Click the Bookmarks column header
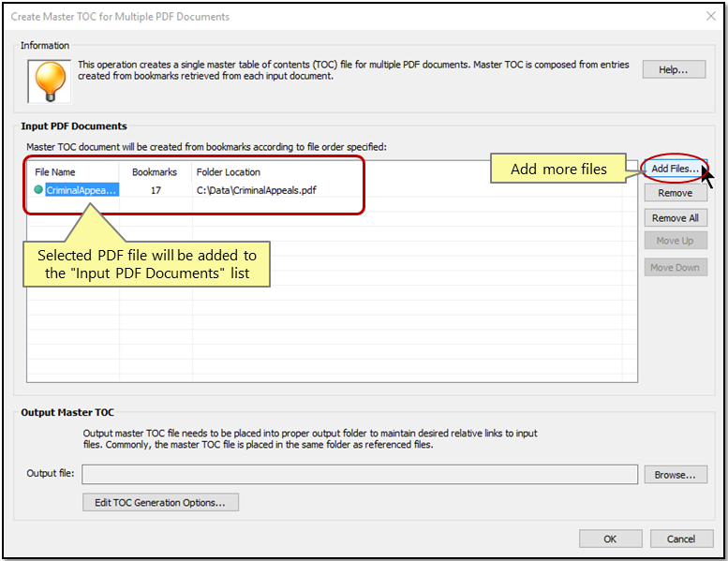Image resolution: width=728 pixels, height=561 pixels. [x=155, y=172]
